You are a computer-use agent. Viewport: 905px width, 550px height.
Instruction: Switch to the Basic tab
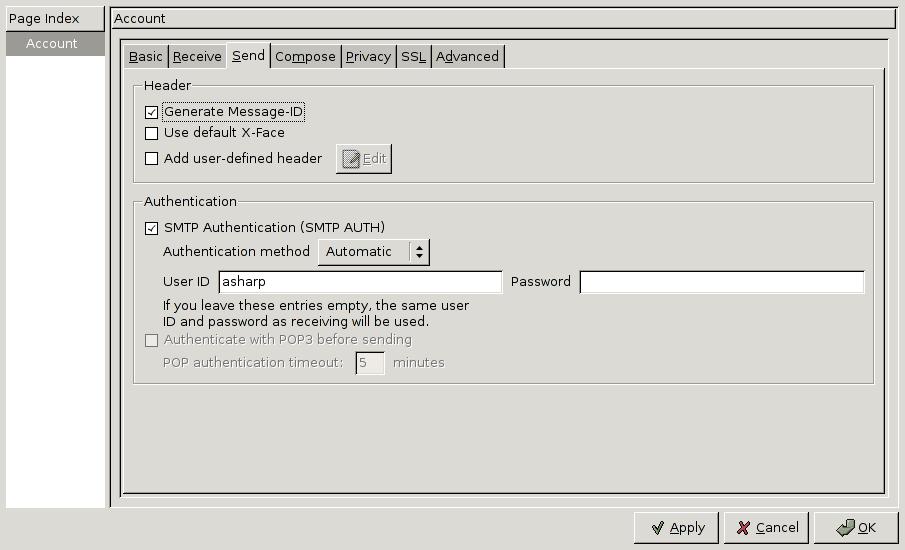[146, 57]
